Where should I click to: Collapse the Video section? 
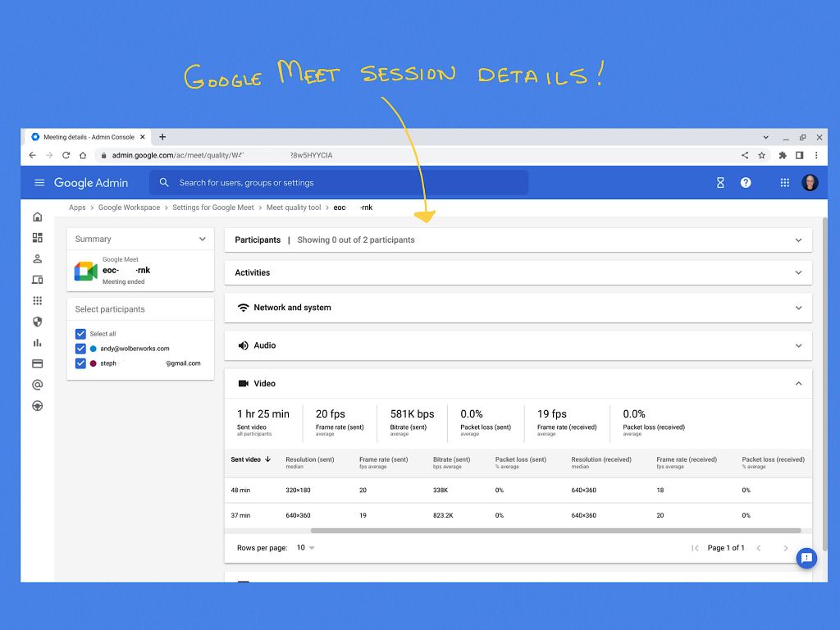(x=797, y=383)
